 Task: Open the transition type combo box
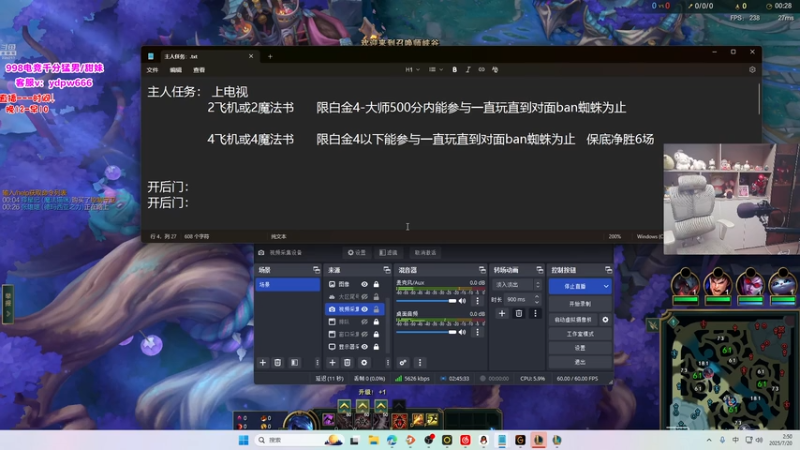coord(516,285)
